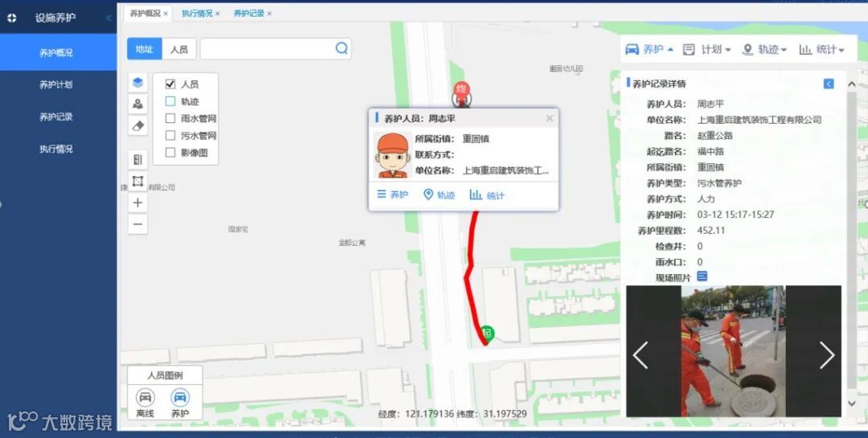Show next site photo
The image size is (868, 438).
827,355
